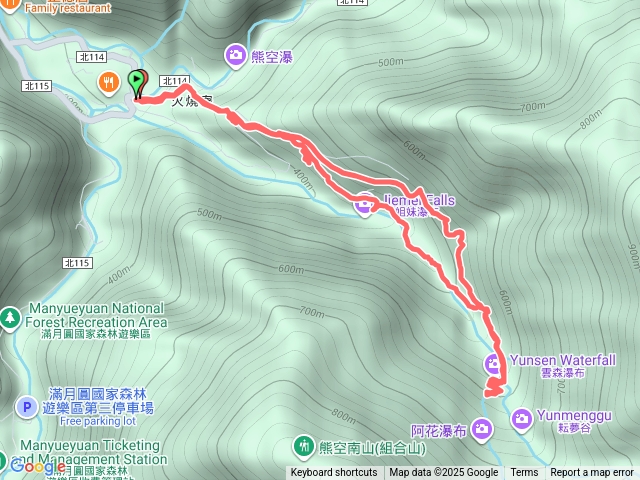Click the Yunmenggu camera pin
This screenshot has height=480, width=640.
[522, 420]
